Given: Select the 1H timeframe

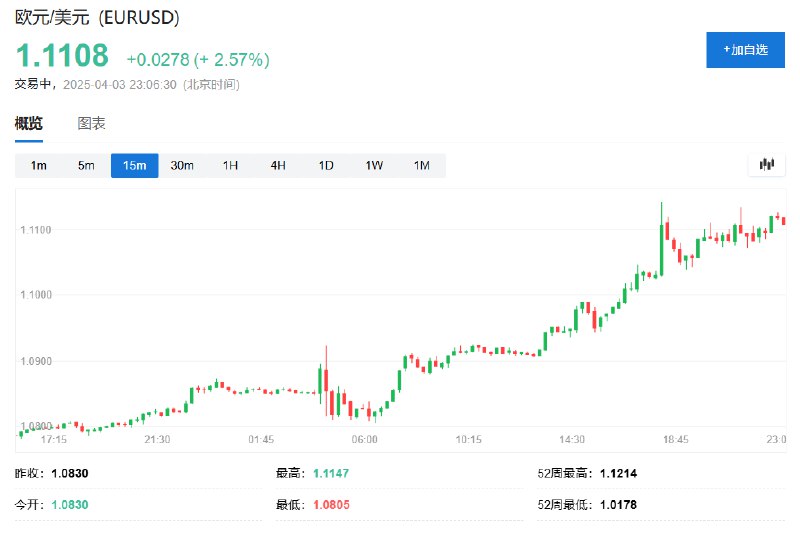Looking at the screenshot, I should (x=230, y=166).
